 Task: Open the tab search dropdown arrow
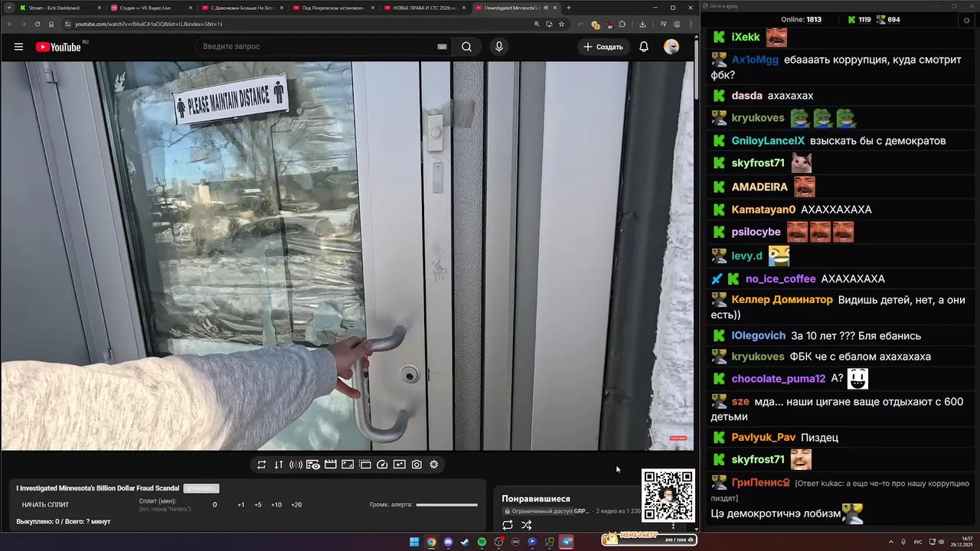pos(8,8)
